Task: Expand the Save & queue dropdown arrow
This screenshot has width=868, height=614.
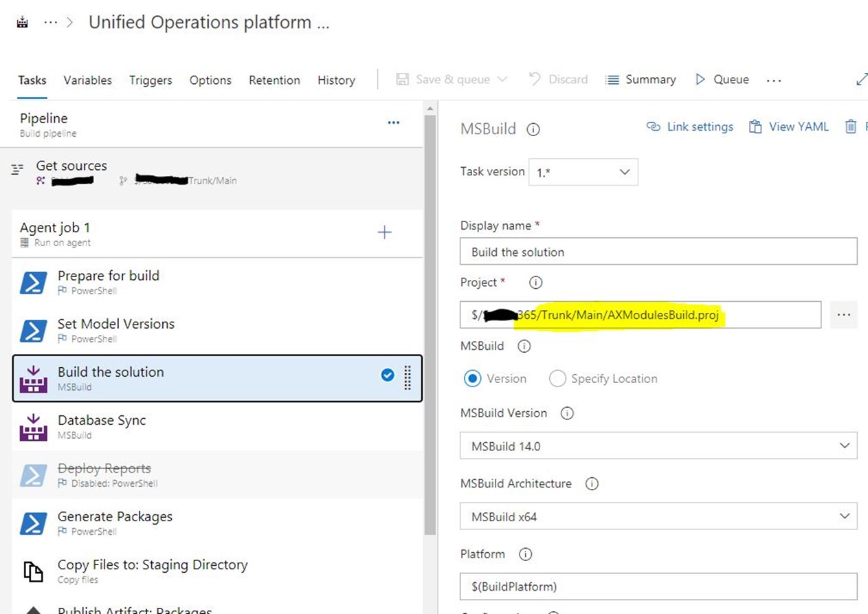Action: tap(502, 79)
